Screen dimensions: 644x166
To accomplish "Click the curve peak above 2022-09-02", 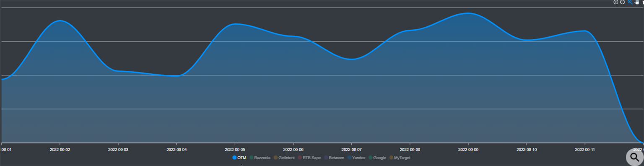I will tap(60, 20).
